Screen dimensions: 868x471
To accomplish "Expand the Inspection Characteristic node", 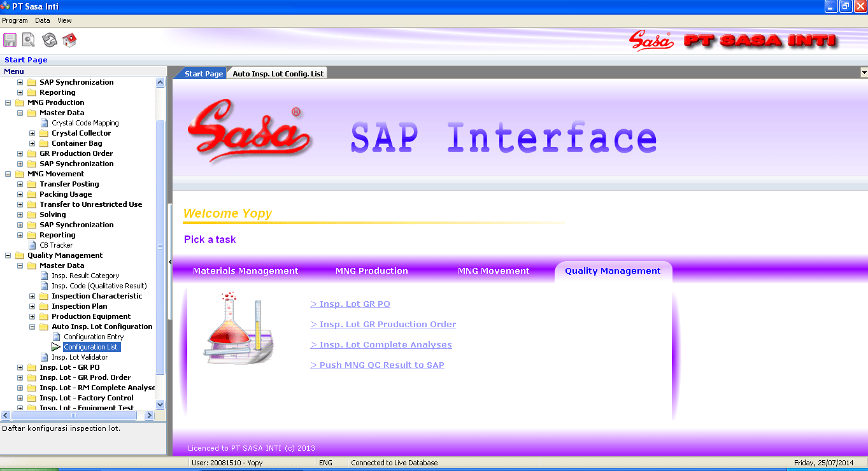I will (32, 296).
